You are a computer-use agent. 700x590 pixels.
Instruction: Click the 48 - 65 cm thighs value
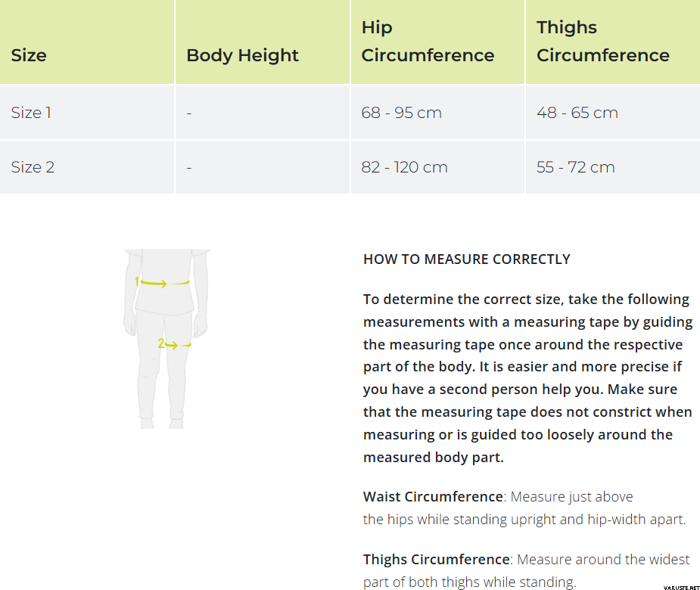pyautogui.click(x=577, y=113)
